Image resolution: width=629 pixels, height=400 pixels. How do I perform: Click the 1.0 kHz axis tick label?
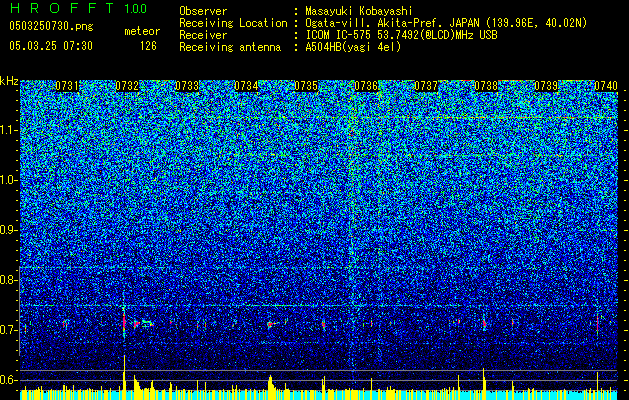pos(9,180)
